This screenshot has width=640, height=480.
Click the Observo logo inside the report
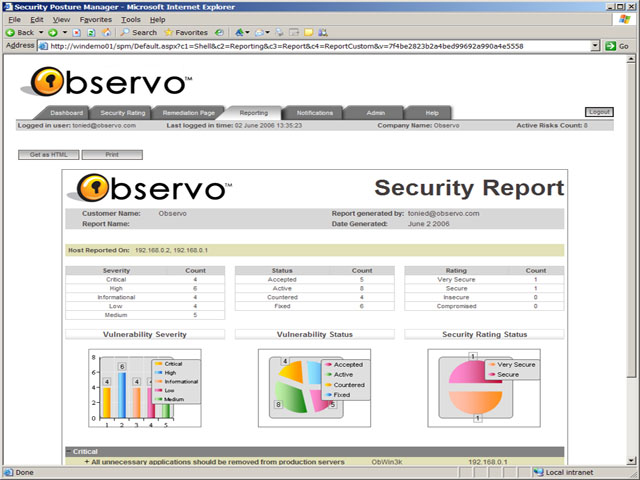click(149, 188)
